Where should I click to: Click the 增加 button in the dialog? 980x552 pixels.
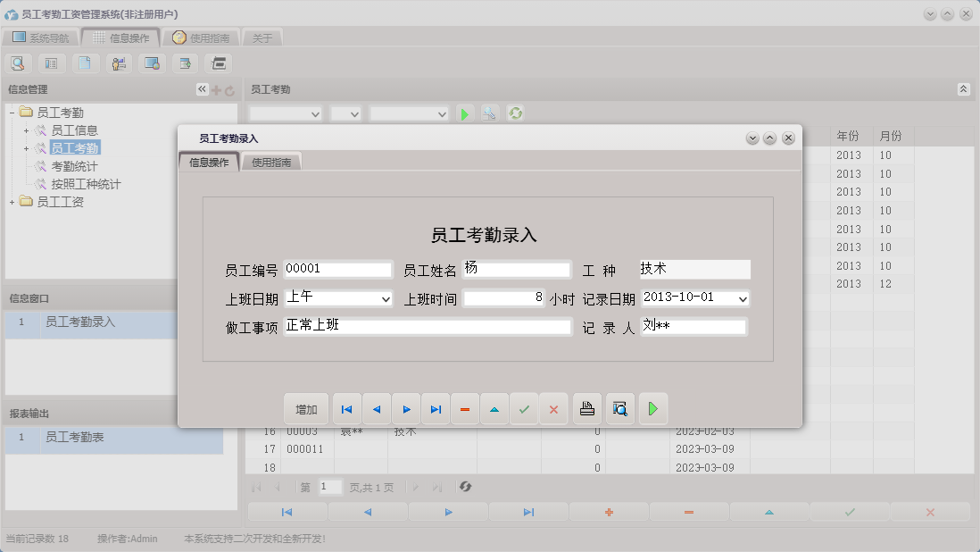coord(306,408)
